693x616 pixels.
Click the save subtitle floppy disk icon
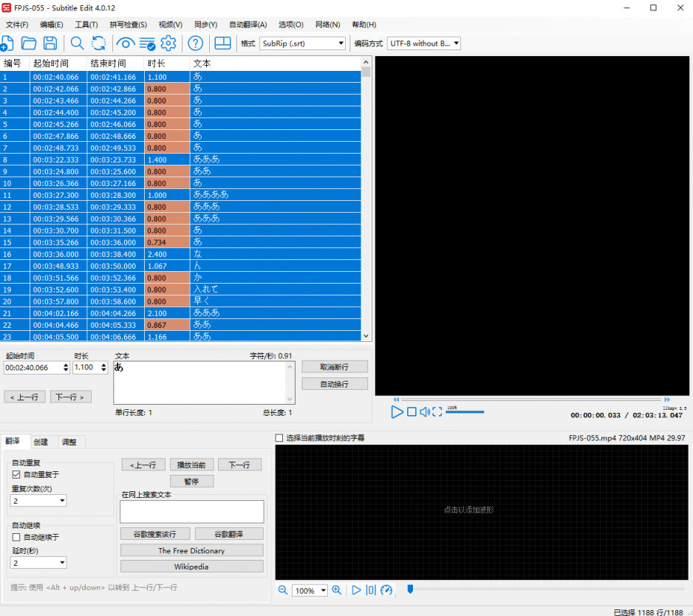click(50, 44)
